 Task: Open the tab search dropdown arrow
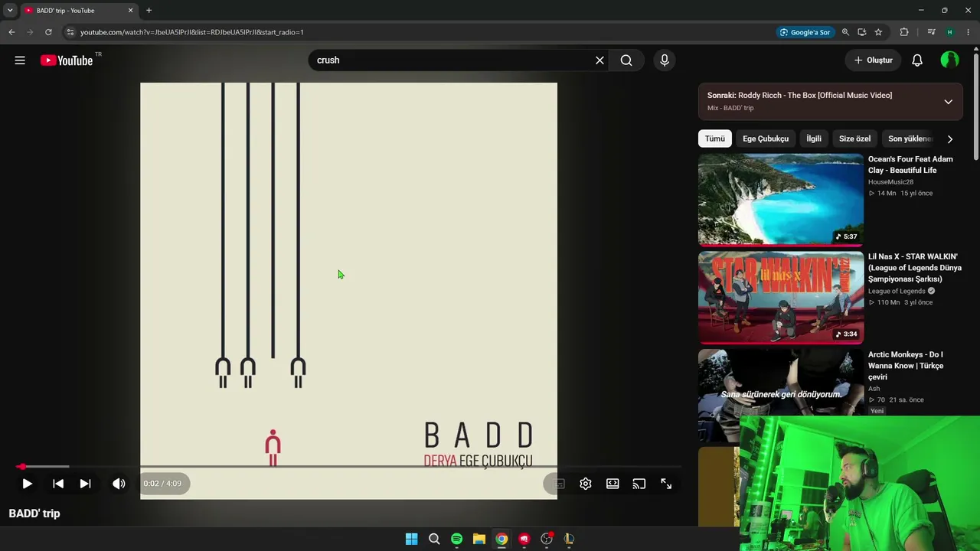pos(10,11)
